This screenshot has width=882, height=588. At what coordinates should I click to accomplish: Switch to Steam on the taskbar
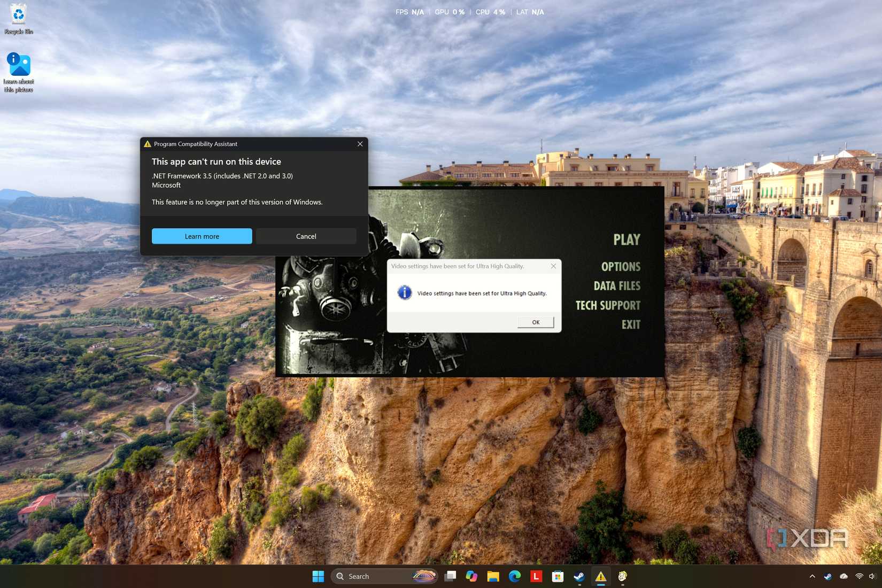click(x=579, y=576)
